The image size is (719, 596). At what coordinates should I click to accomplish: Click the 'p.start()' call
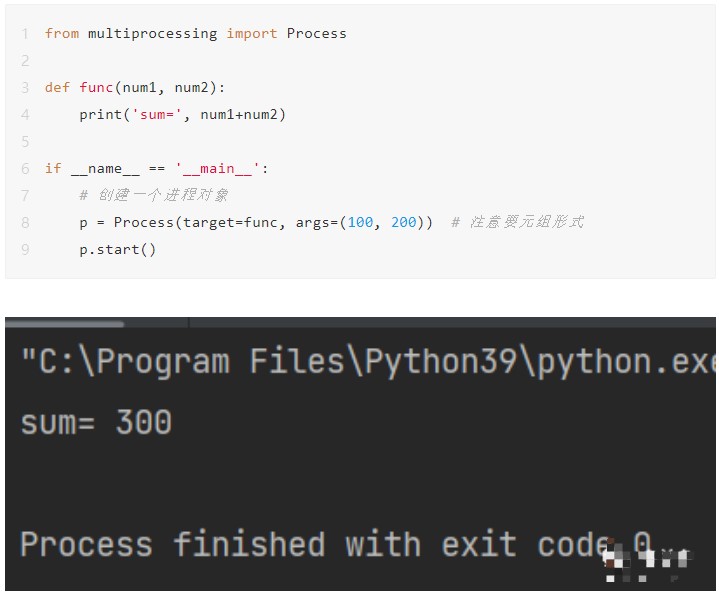click(118, 249)
